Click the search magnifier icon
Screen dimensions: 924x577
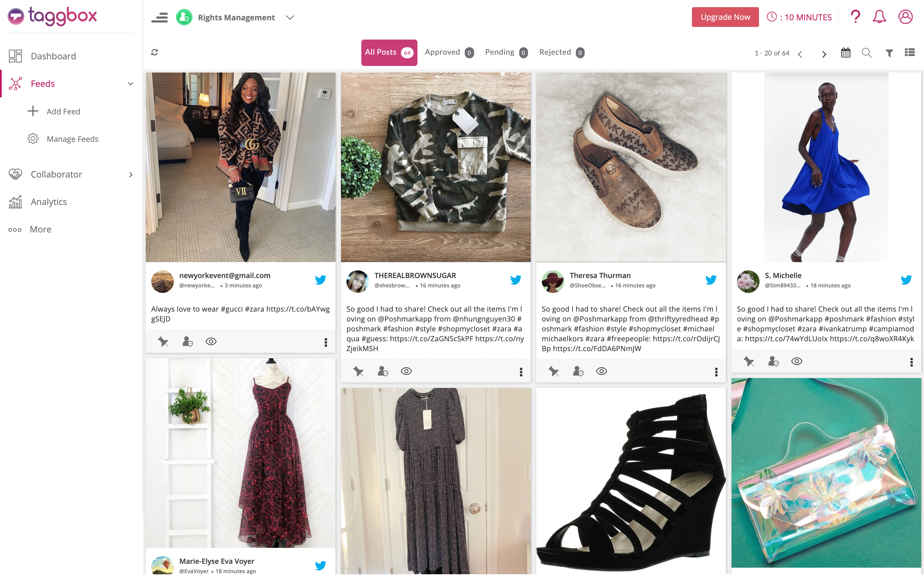(x=866, y=53)
